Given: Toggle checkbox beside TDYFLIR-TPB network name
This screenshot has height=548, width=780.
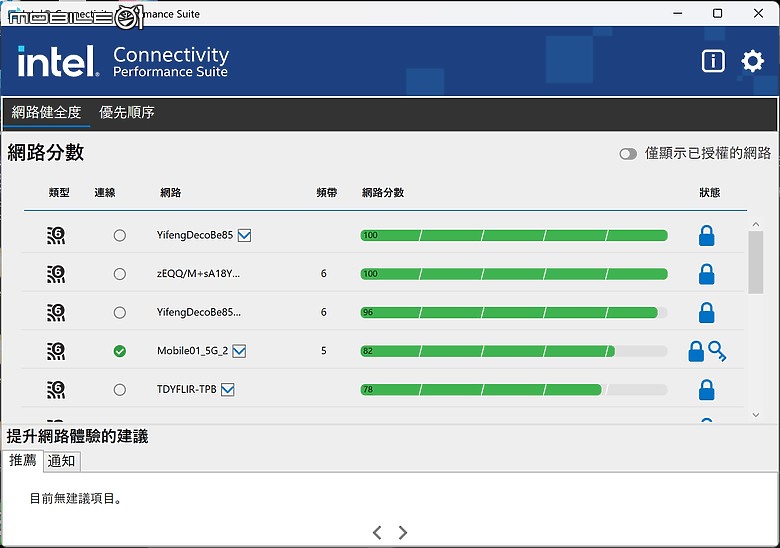Looking at the screenshot, I should click(x=228, y=389).
